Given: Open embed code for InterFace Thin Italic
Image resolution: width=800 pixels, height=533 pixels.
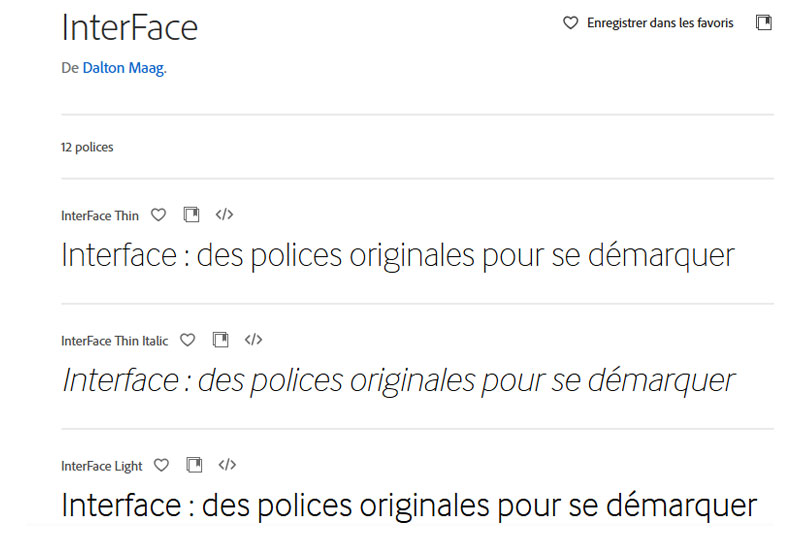Looking at the screenshot, I should [x=254, y=340].
